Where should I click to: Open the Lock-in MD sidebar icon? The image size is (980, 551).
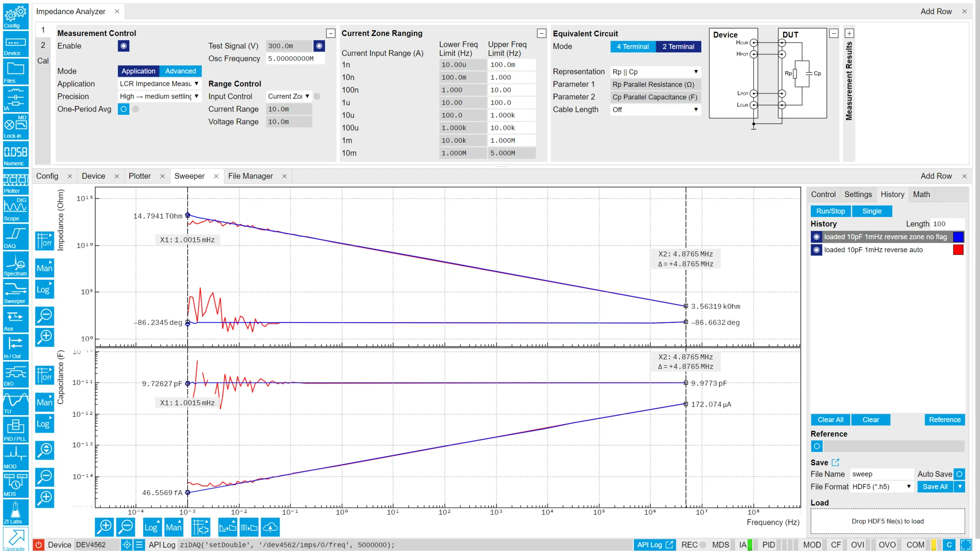15,127
